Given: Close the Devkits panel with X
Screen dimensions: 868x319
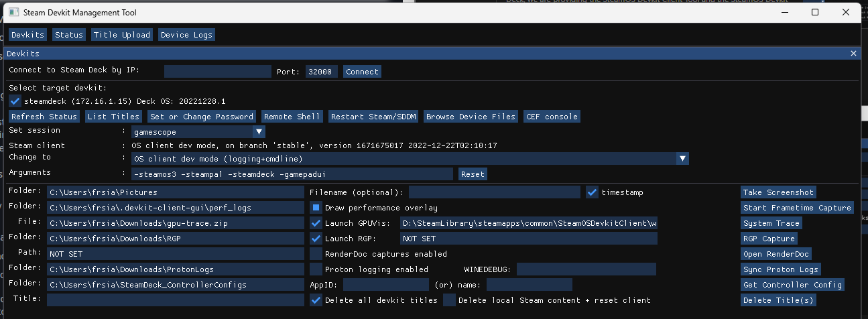Looking at the screenshot, I should coord(853,53).
